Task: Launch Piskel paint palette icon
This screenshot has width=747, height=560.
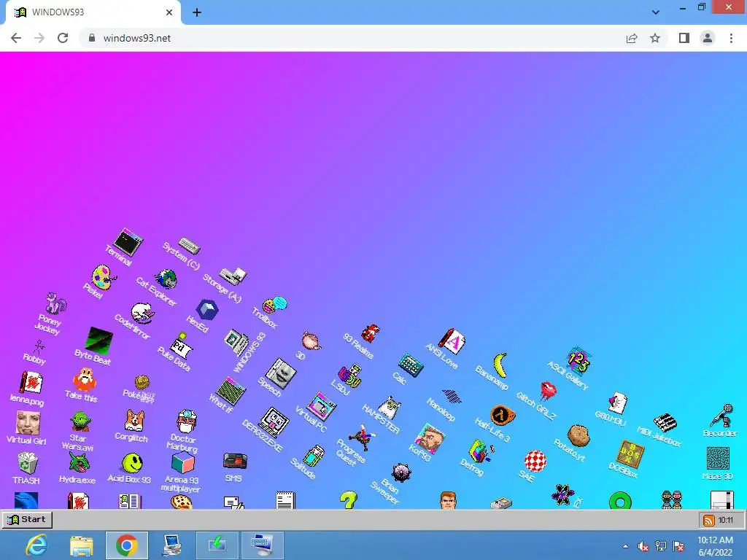Action: (104, 276)
